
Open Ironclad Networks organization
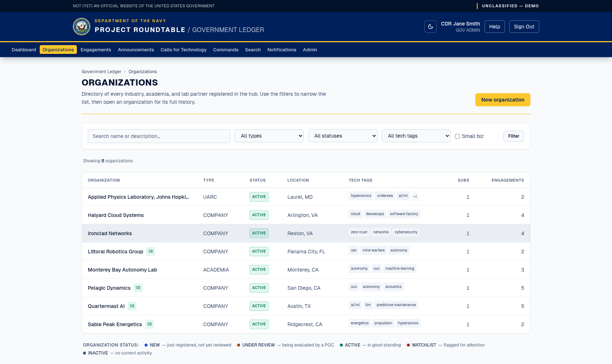[110, 233]
